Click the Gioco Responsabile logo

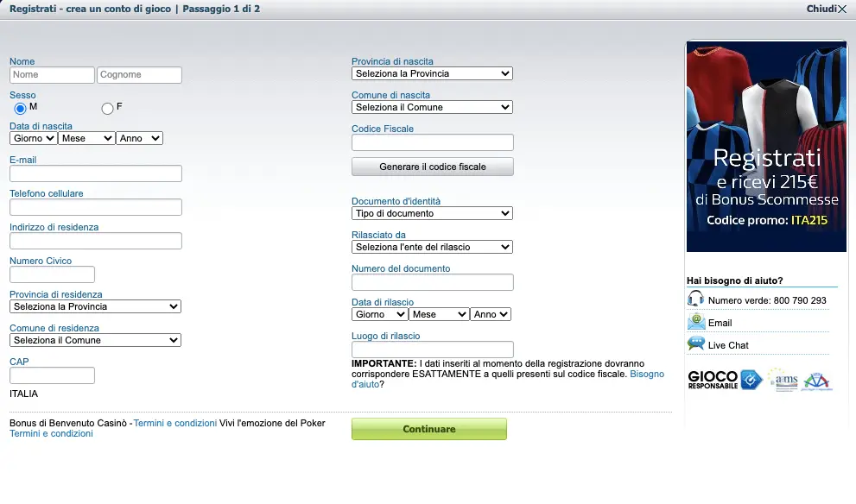coord(725,380)
